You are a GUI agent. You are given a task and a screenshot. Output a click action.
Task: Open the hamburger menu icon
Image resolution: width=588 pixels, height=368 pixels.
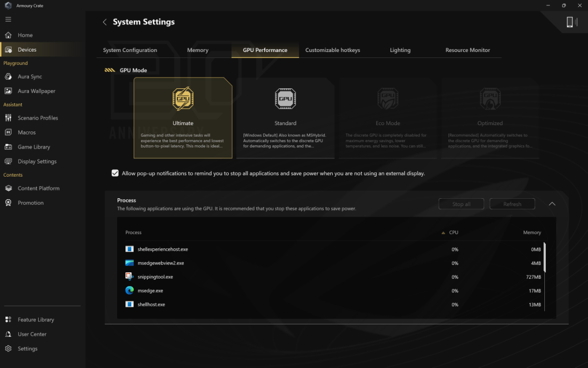(8, 19)
